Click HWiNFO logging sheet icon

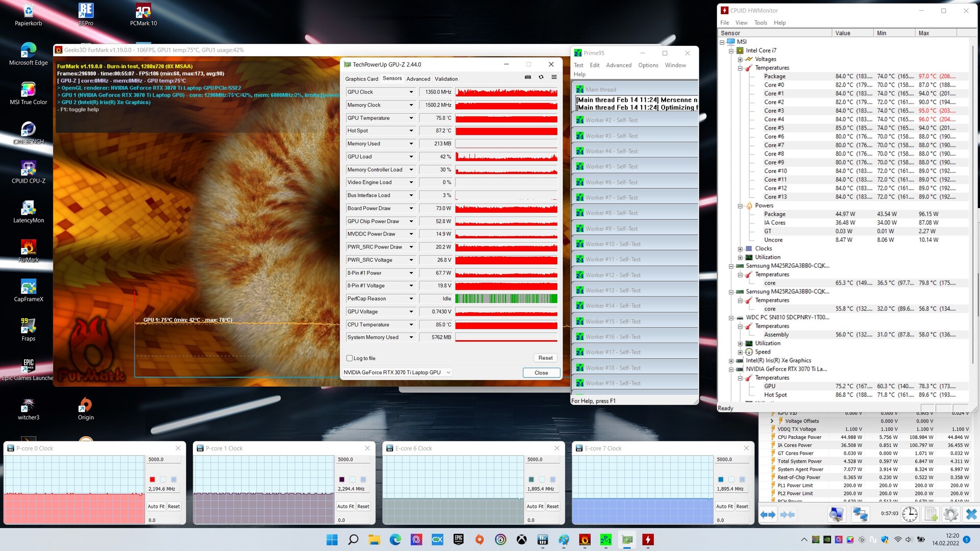pyautogui.click(x=931, y=514)
